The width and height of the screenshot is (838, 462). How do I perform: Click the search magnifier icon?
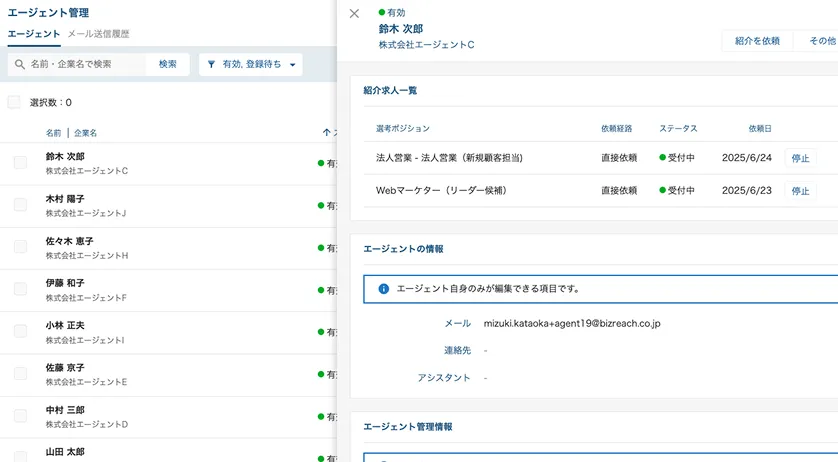tap(20, 64)
